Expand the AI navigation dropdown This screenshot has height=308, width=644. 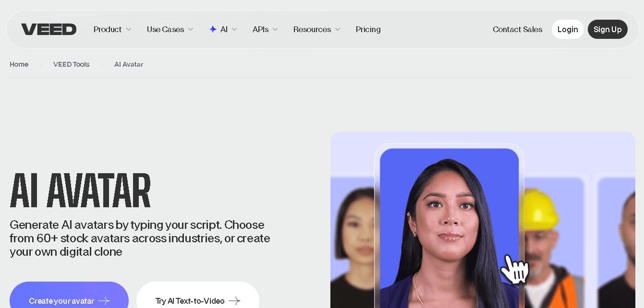pyautogui.click(x=224, y=29)
